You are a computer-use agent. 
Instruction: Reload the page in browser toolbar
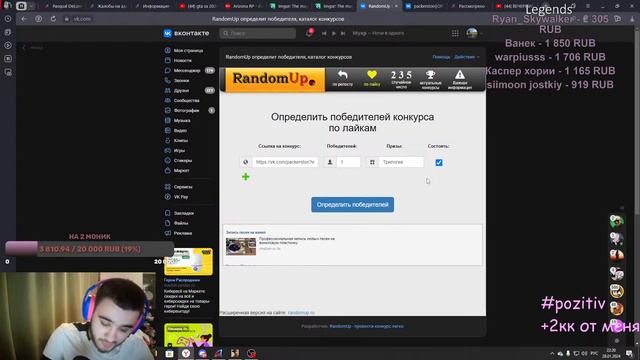tap(53, 19)
